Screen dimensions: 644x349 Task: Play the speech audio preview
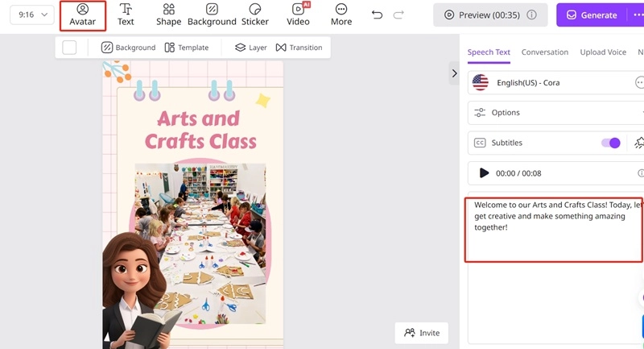click(485, 173)
